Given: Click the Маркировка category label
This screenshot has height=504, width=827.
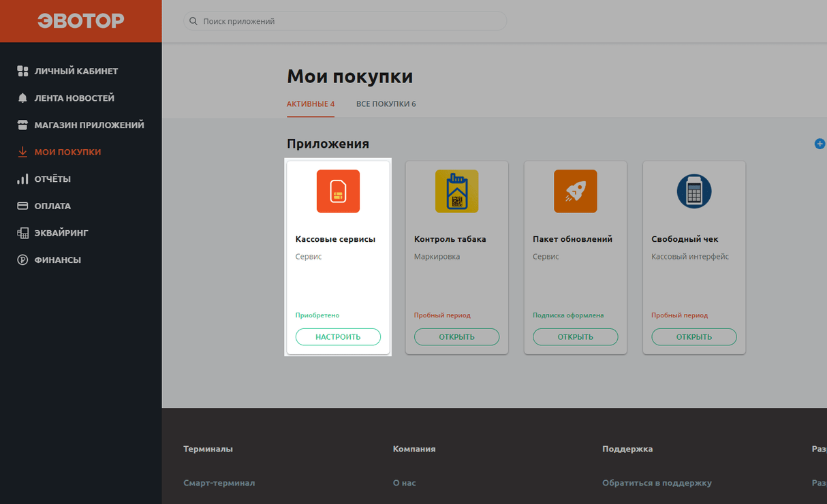Looking at the screenshot, I should coord(437,257).
